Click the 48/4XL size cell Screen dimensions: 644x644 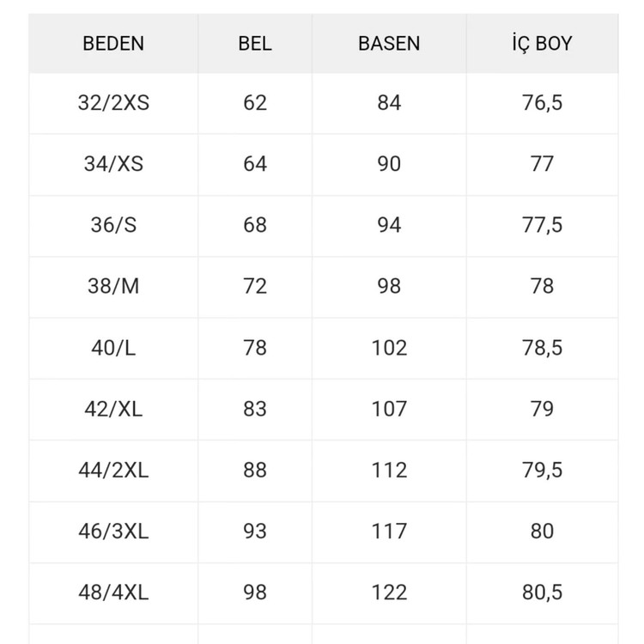click(x=113, y=592)
